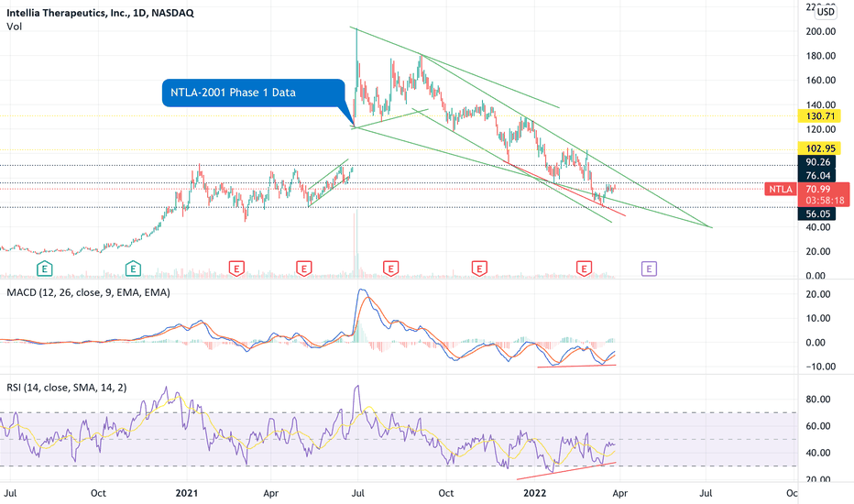Select red divergence trendline under RSI
Screen dimensions: 854x504
point(566,471)
